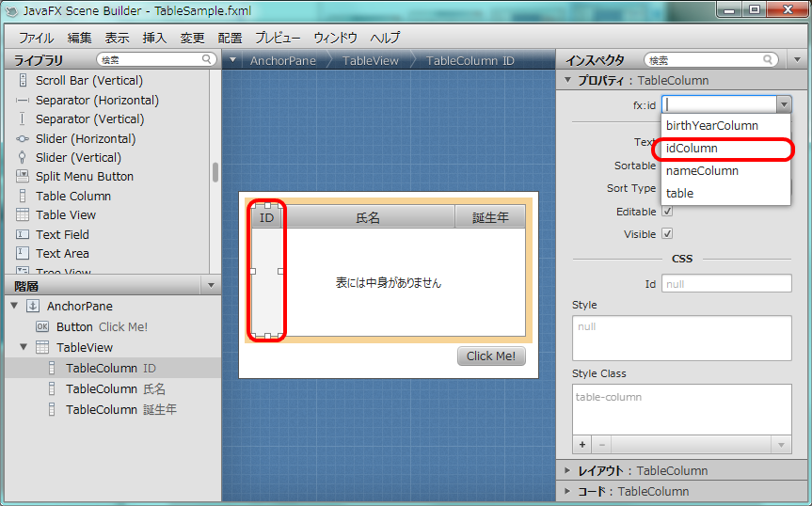Click the Text Area library icon
812x506 pixels.
click(x=23, y=253)
